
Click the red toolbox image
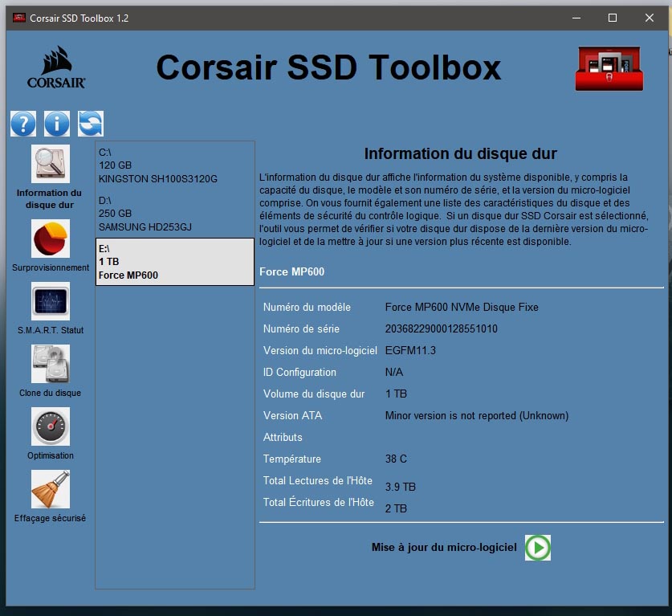[609, 68]
